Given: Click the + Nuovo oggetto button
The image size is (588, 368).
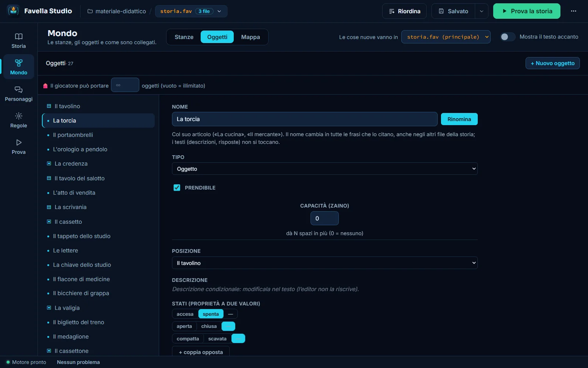Looking at the screenshot, I should (x=552, y=63).
